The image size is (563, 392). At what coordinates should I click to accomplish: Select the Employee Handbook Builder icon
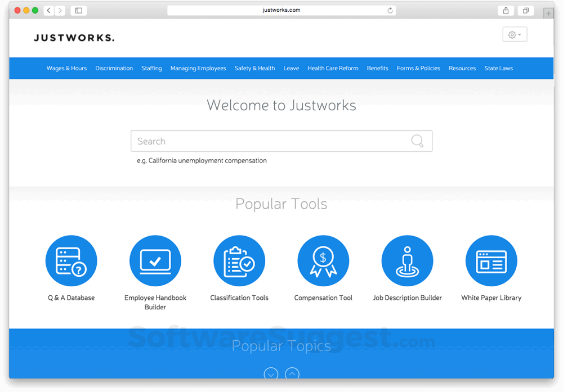[x=155, y=260]
